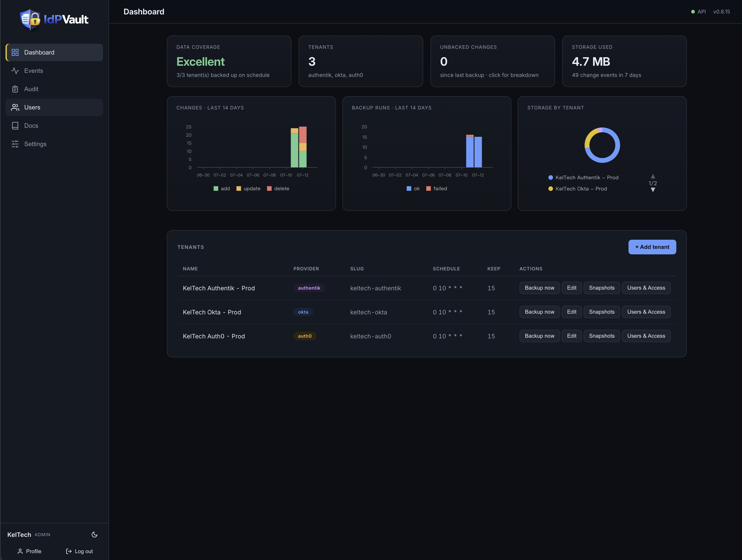Open Snapshots for KelTech Authentik - Prod
Viewport: 742px width, 560px height.
[x=602, y=288]
